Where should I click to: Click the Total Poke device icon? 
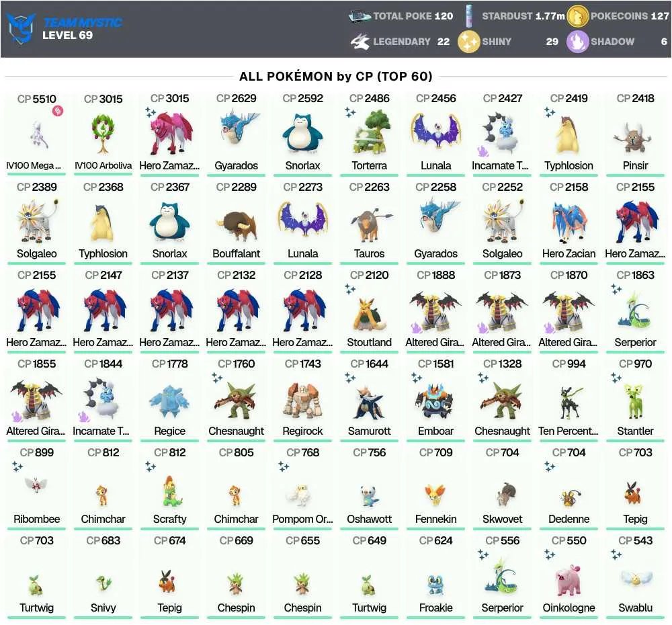(x=359, y=16)
